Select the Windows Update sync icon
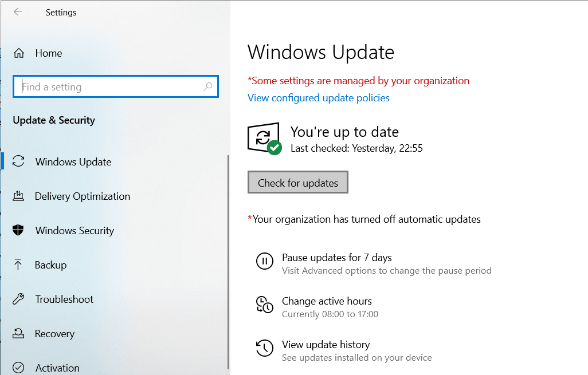Viewport: 588px width, 375px height. (19, 161)
